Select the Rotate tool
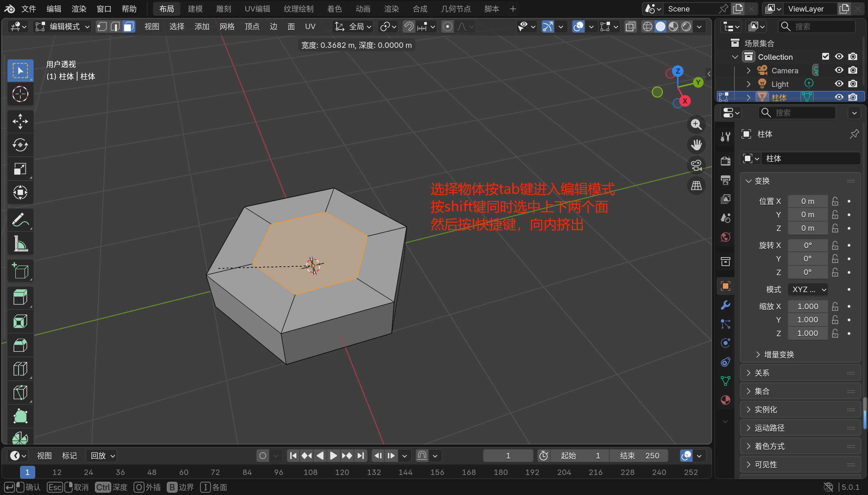The image size is (868, 495). point(20,145)
